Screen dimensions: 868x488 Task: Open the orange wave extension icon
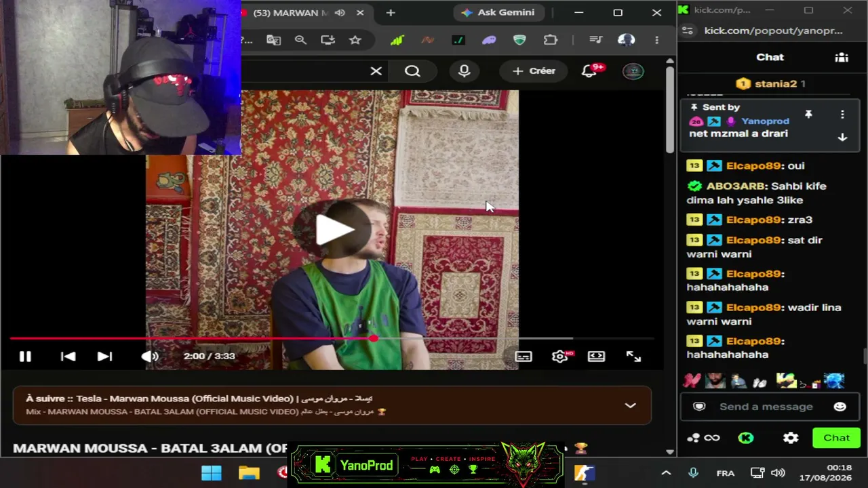427,40
